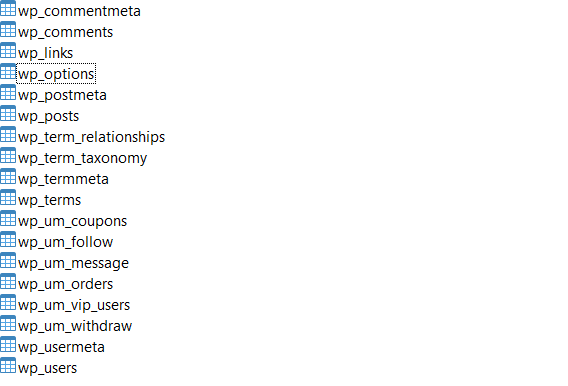This screenshot has width=568, height=386.
Task: Choose the wp_um_orders table entry
Action: (x=66, y=284)
